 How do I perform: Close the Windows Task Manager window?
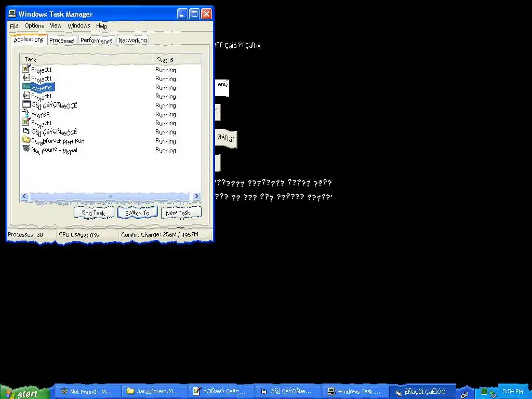(207, 14)
